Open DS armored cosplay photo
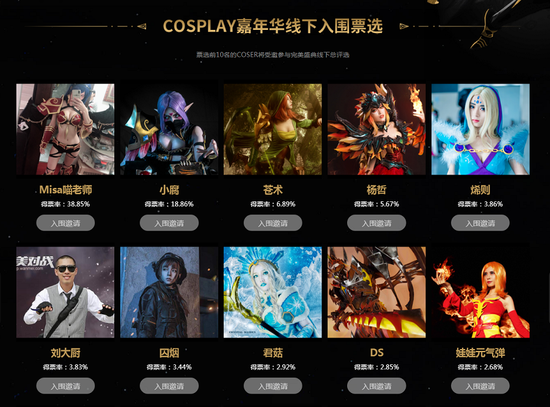 tap(377, 292)
